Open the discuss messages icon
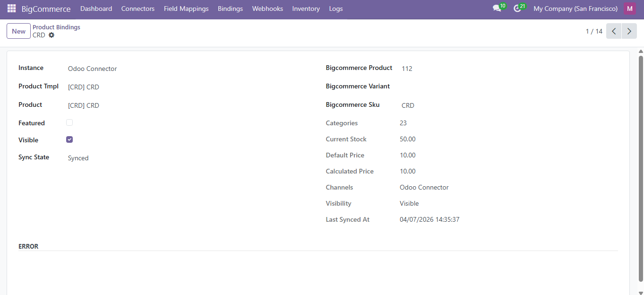Screen dimensions: 644x295 [x=497, y=9]
